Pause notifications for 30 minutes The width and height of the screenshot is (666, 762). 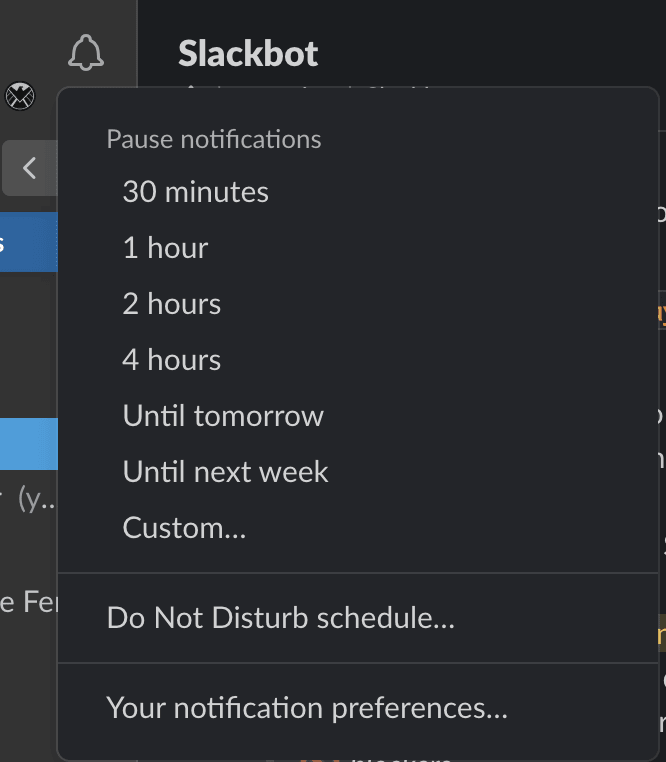click(358, 192)
